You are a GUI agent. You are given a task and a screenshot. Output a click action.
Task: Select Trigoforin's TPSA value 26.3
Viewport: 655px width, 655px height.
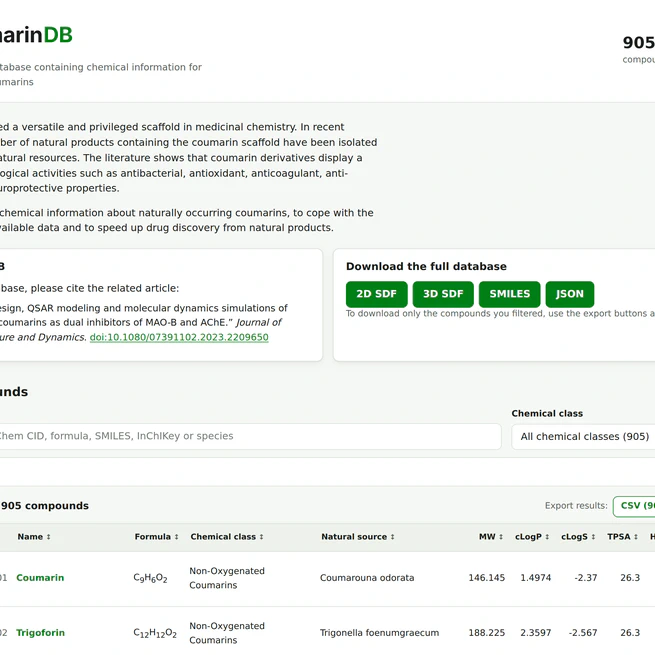point(630,633)
